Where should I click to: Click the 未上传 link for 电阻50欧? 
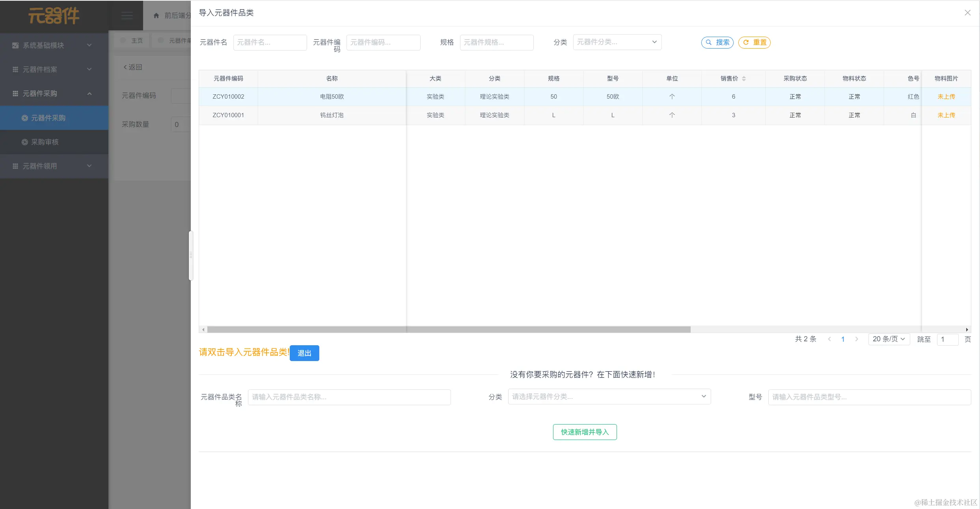pyautogui.click(x=946, y=96)
